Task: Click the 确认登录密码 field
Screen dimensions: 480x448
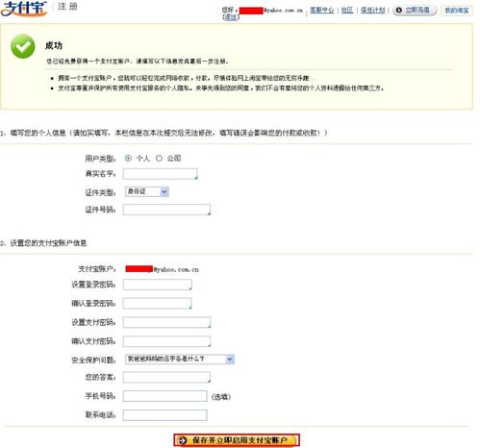Action: point(158,303)
